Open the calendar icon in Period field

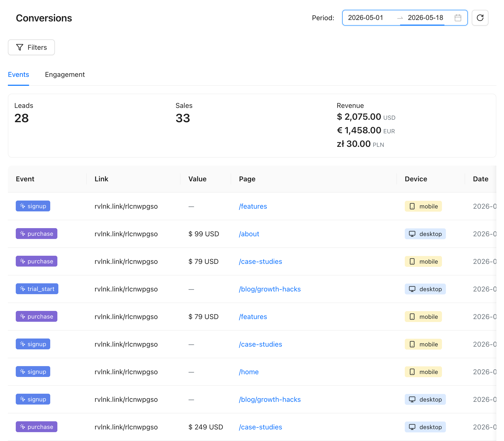458,18
